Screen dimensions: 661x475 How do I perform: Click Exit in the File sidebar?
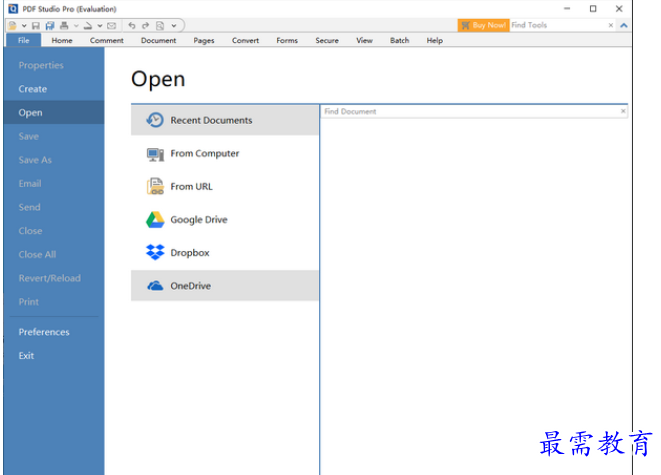click(54, 355)
